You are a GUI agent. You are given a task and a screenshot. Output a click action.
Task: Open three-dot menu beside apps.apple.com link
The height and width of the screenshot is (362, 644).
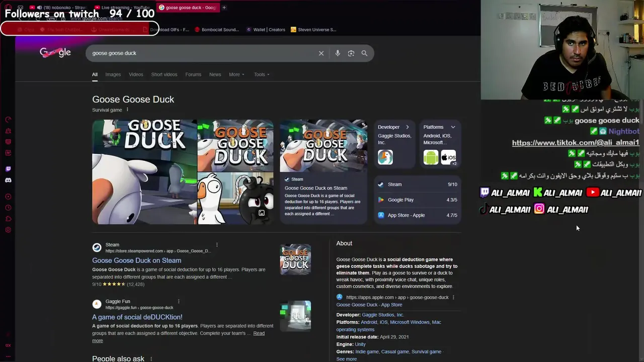coord(453,297)
